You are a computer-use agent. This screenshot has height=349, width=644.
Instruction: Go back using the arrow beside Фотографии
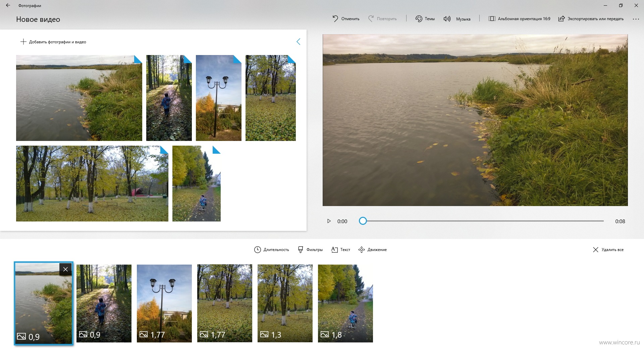8,5
